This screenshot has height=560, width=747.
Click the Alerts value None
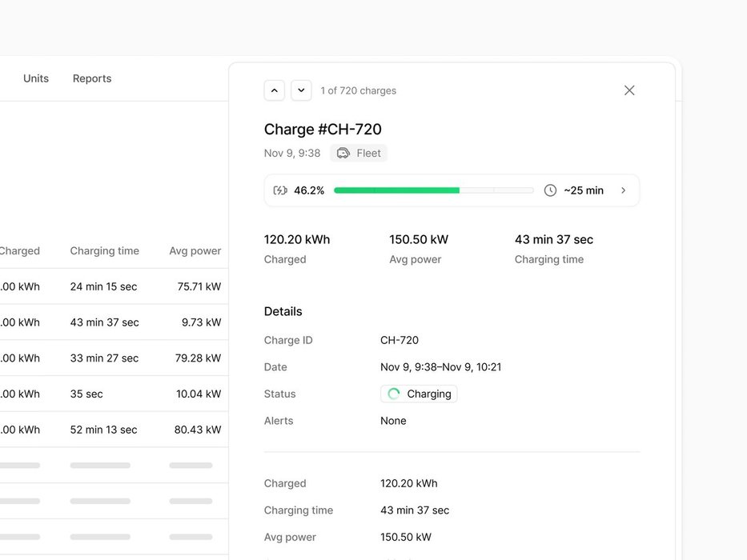tap(393, 421)
